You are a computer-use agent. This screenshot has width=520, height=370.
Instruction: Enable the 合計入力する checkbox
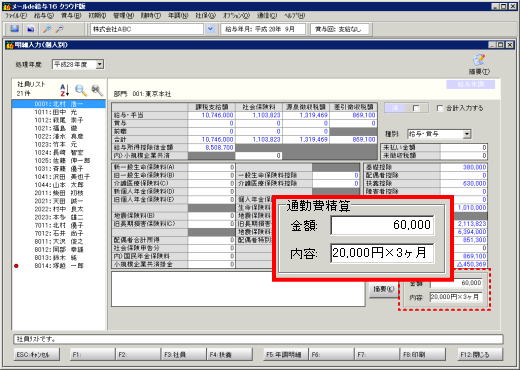coord(440,108)
